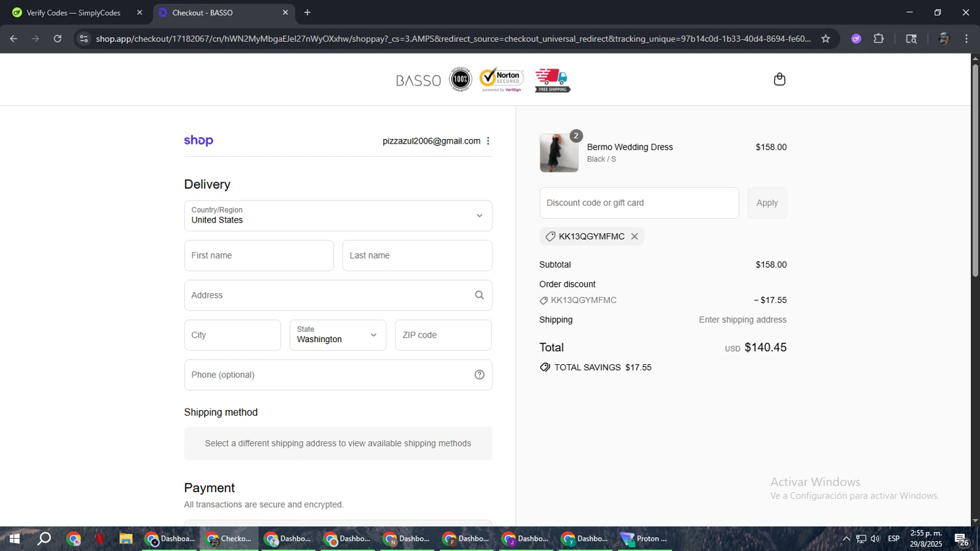Click the Enter shipping address text

[743, 320]
